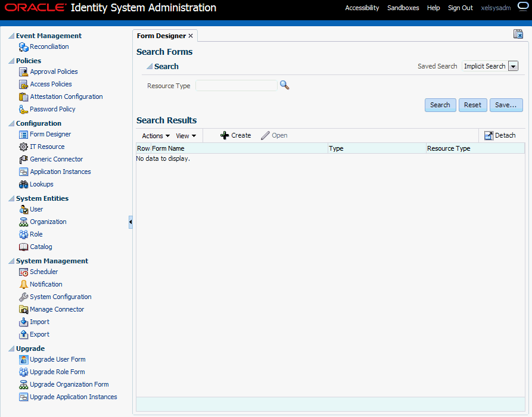
Task: Click the Role people icon
Action: pyautogui.click(x=23, y=235)
